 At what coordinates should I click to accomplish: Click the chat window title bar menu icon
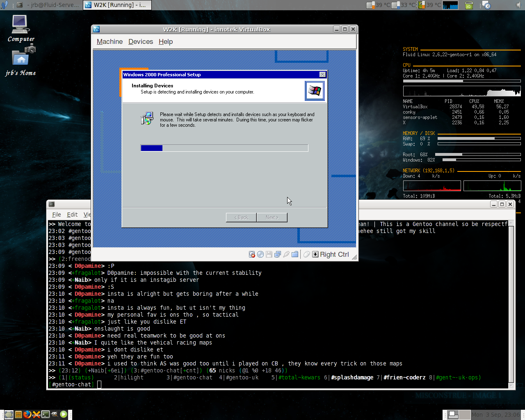[52, 204]
